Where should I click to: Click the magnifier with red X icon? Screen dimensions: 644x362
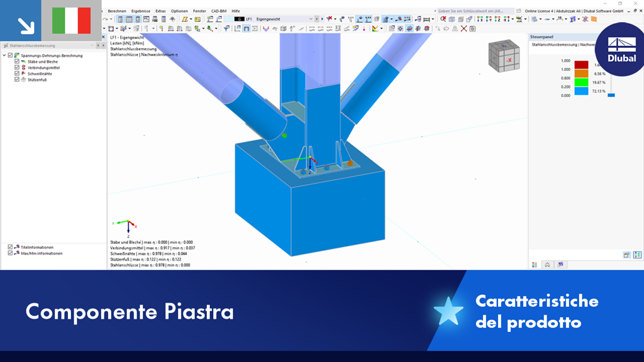443,19
